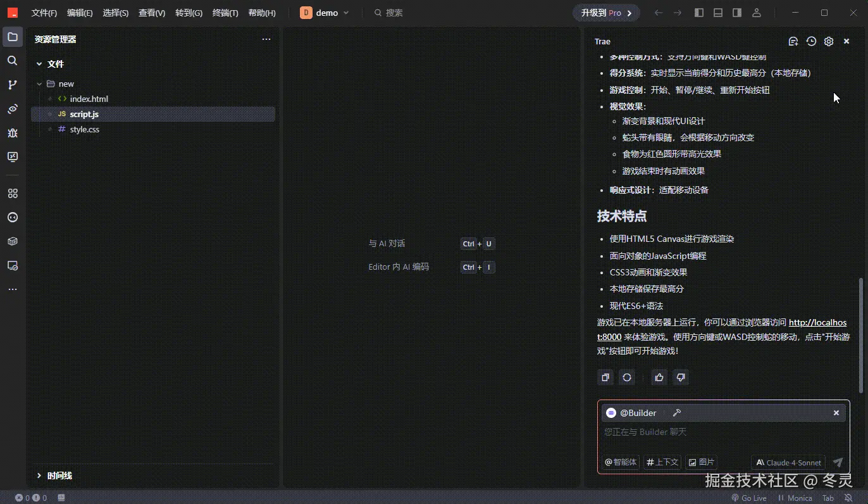Give the response a thumbs up

tap(659, 377)
